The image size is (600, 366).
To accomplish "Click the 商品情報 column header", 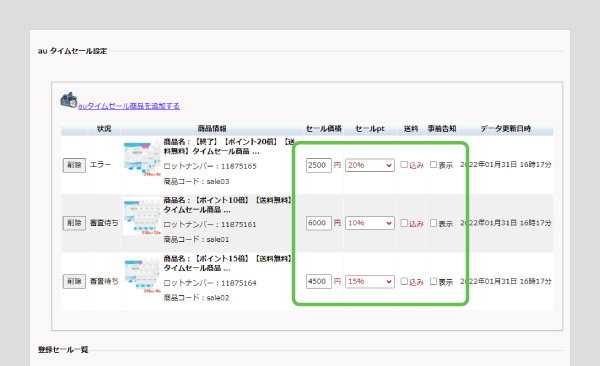I will [212, 129].
